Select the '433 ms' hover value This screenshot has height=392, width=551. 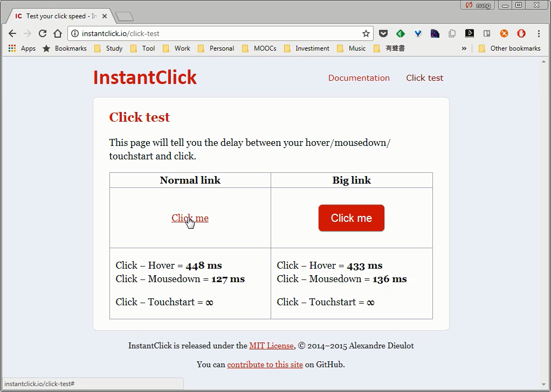point(365,265)
